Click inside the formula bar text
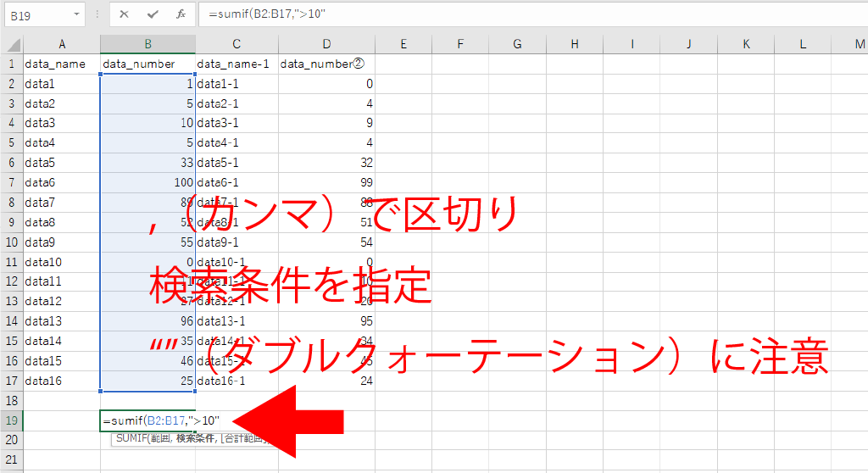Screen dimensions: 868x473 [509, 14]
